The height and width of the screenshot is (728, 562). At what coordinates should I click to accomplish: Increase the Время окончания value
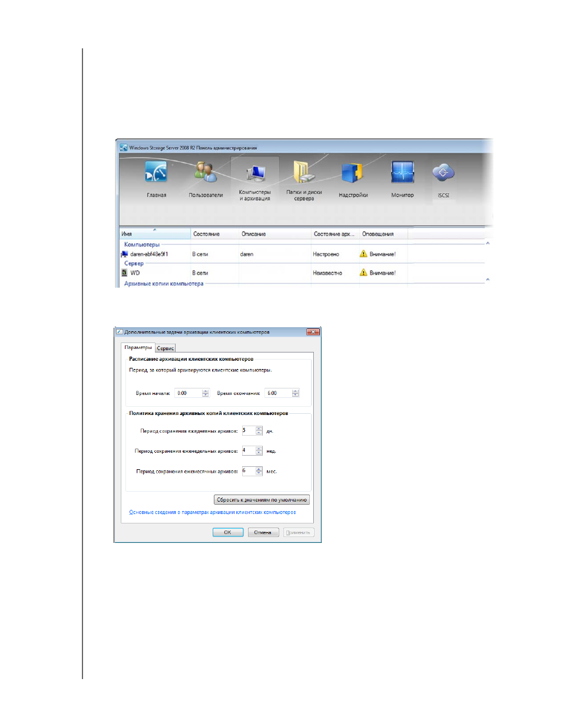pos(296,391)
